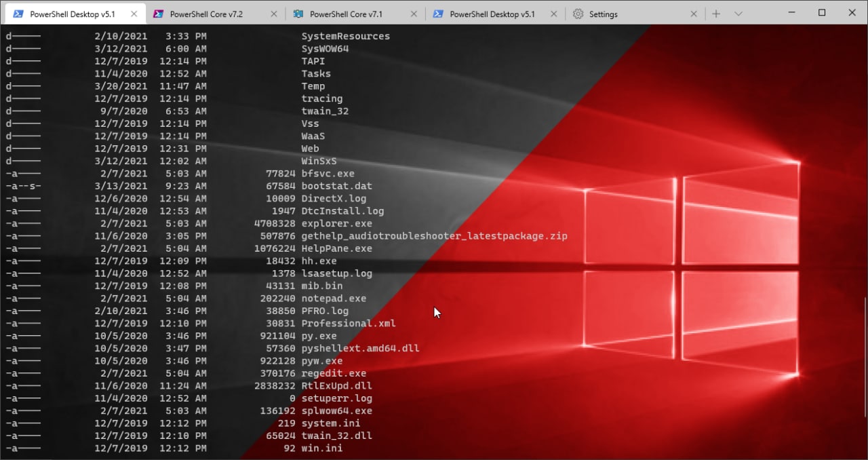Maximize the terminal window
The width and height of the screenshot is (868, 460).
click(x=822, y=12)
